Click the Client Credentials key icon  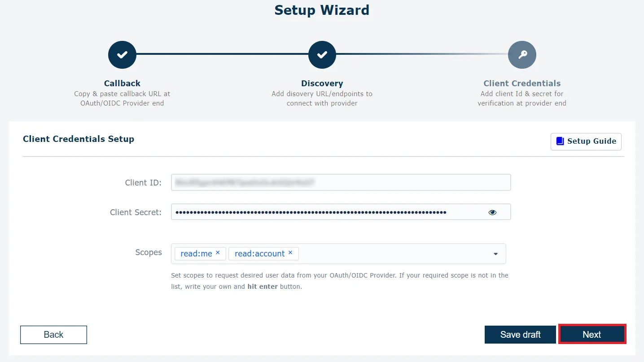pyautogui.click(x=522, y=55)
